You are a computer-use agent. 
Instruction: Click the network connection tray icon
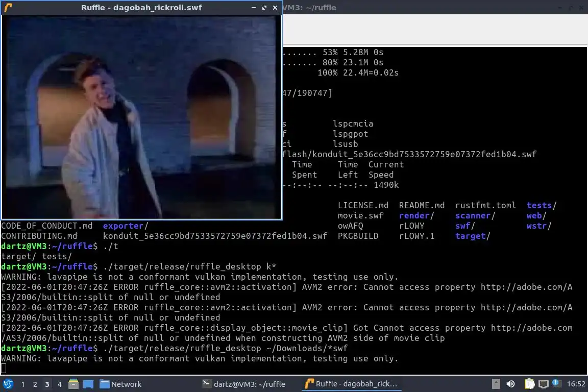[544, 384]
